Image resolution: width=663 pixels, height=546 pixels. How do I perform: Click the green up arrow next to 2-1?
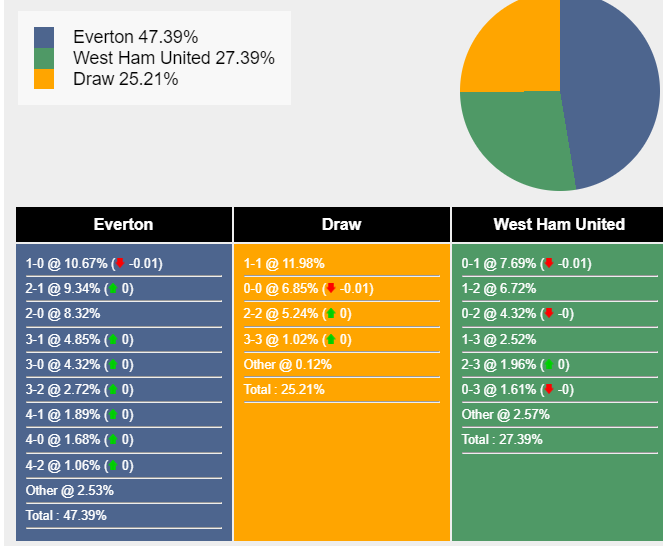[x=113, y=289]
